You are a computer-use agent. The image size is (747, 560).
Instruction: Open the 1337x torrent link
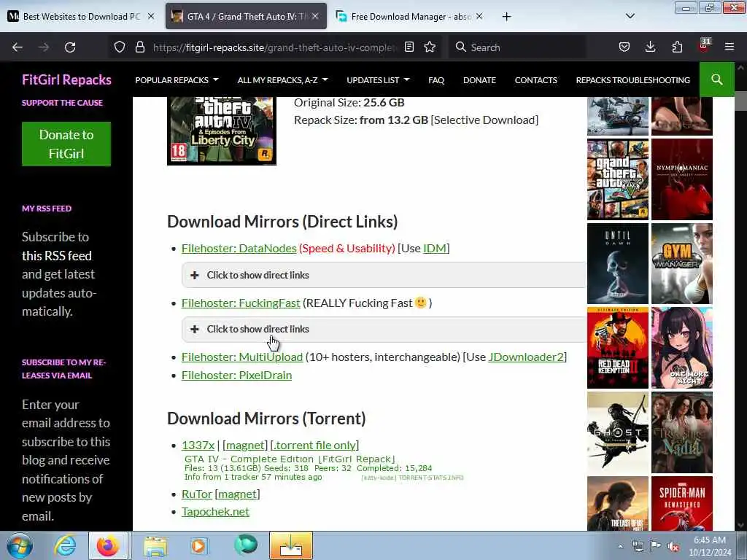pyautogui.click(x=198, y=445)
